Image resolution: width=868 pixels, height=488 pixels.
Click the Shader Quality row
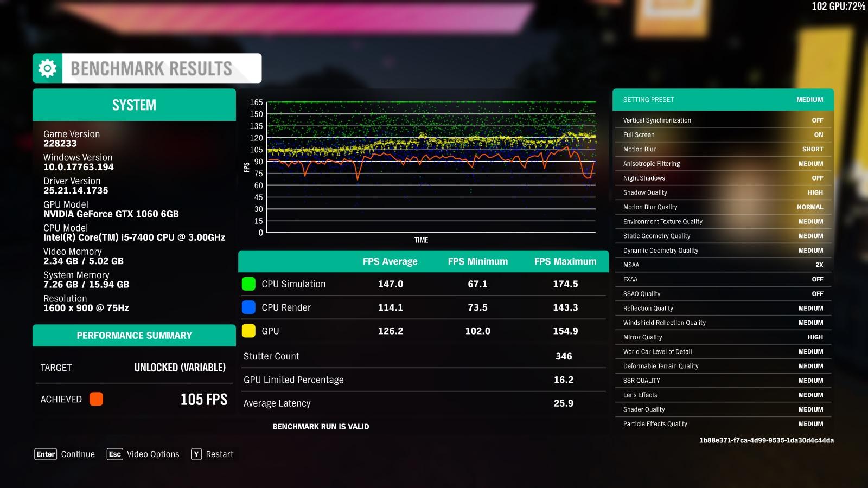click(x=723, y=409)
